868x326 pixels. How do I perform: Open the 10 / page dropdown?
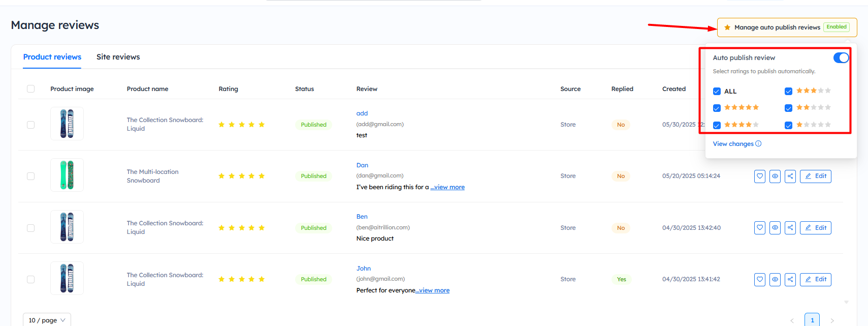(x=47, y=320)
